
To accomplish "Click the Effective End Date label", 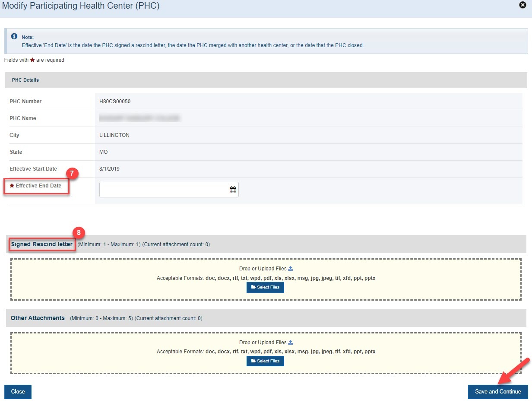I will (38, 186).
